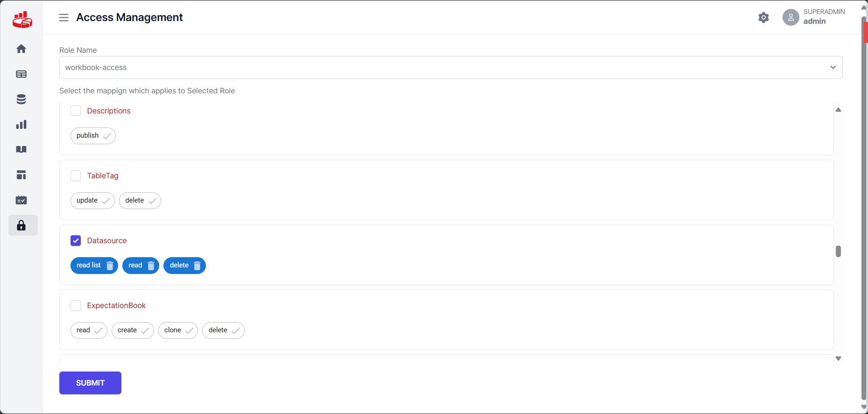Click the trash icon on Datasource delete
The image size is (868, 414).
point(197,266)
